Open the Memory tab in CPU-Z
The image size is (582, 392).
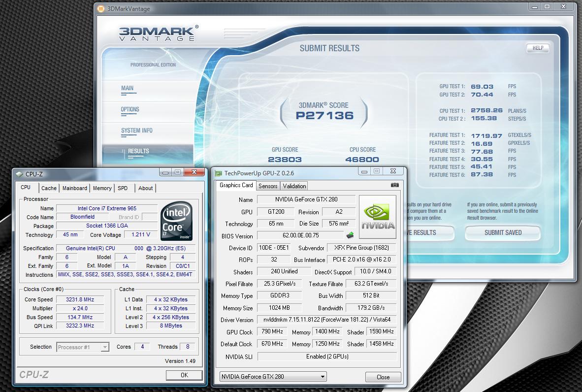tap(102, 188)
